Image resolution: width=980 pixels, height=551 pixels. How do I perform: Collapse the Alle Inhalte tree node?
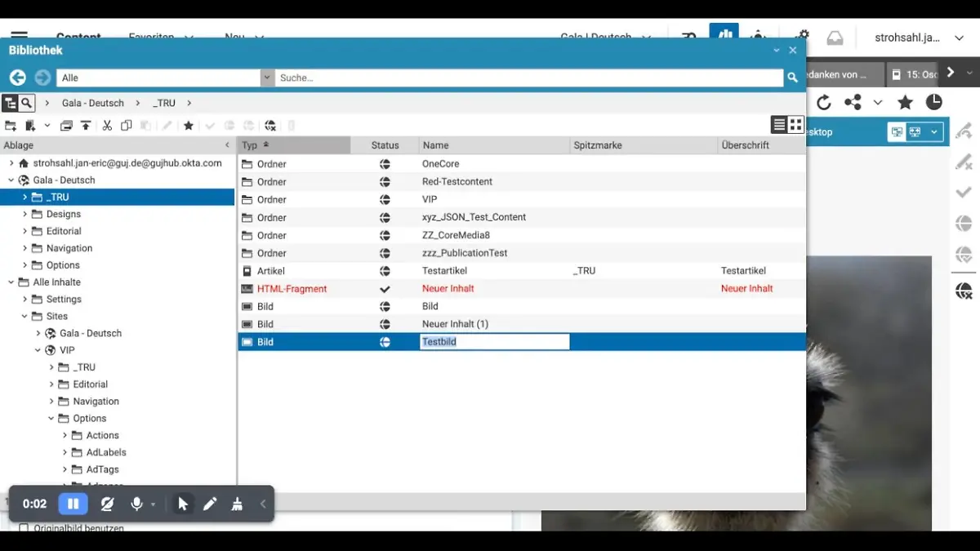click(x=11, y=282)
